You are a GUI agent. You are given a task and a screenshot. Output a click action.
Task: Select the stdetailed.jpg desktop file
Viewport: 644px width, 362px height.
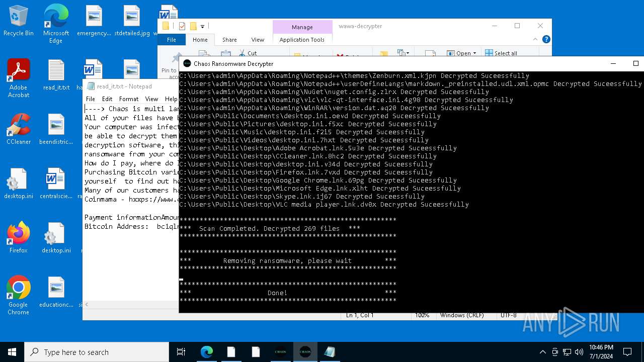pos(132,20)
